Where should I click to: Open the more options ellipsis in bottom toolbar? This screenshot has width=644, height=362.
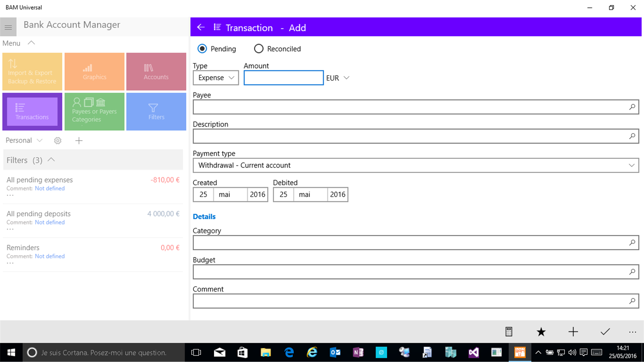632,332
